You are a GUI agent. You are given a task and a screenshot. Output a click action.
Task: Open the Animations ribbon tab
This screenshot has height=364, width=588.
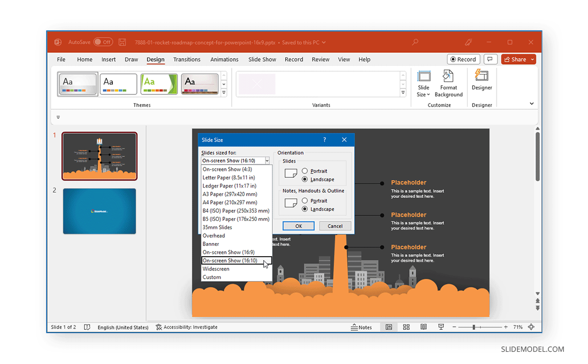tap(224, 59)
